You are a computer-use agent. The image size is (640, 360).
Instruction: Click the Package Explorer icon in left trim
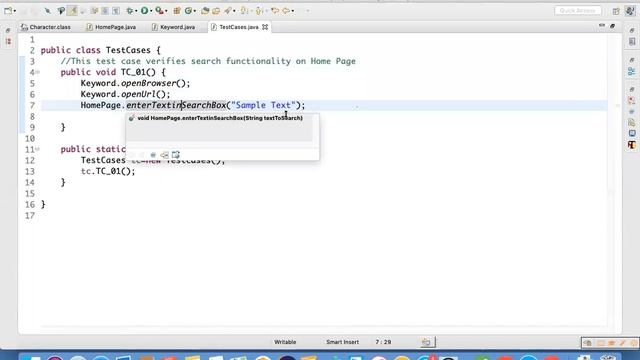click(8, 42)
